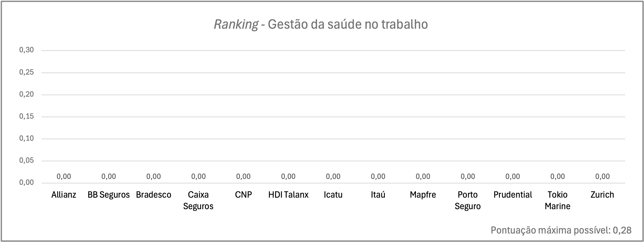644x242 pixels.
Task: Select the Tokio Marine label
Action: tap(557, 200)
